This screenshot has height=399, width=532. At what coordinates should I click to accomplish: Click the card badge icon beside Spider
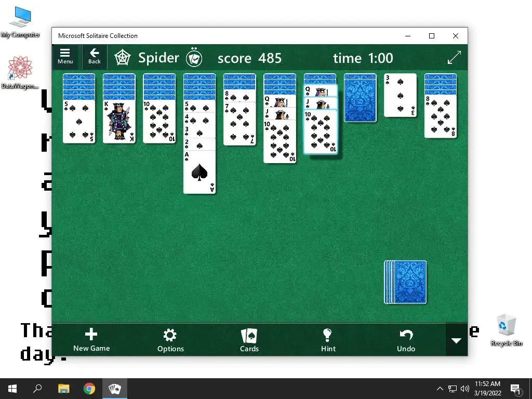(194, 58)
